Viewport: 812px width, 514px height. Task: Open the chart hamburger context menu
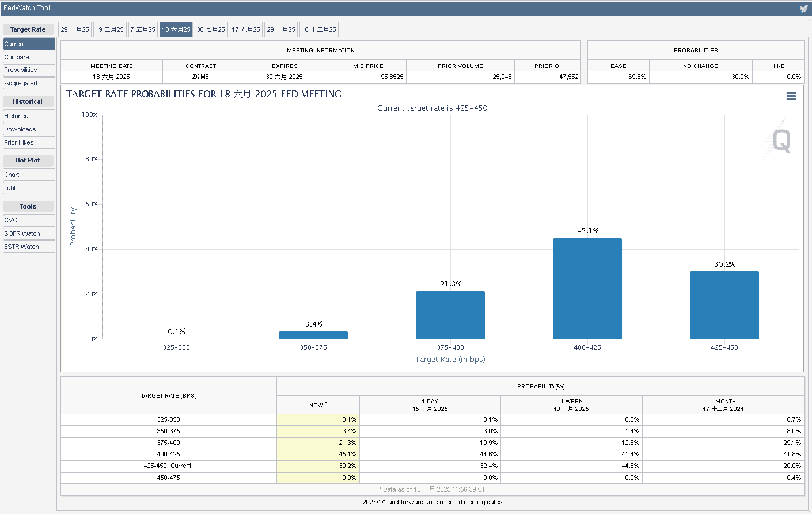point(791,96)
